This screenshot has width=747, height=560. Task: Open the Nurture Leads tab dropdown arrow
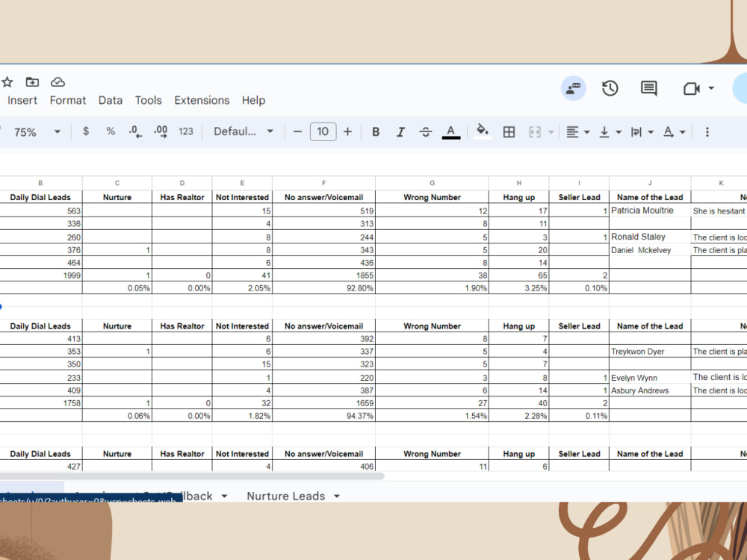337,497
